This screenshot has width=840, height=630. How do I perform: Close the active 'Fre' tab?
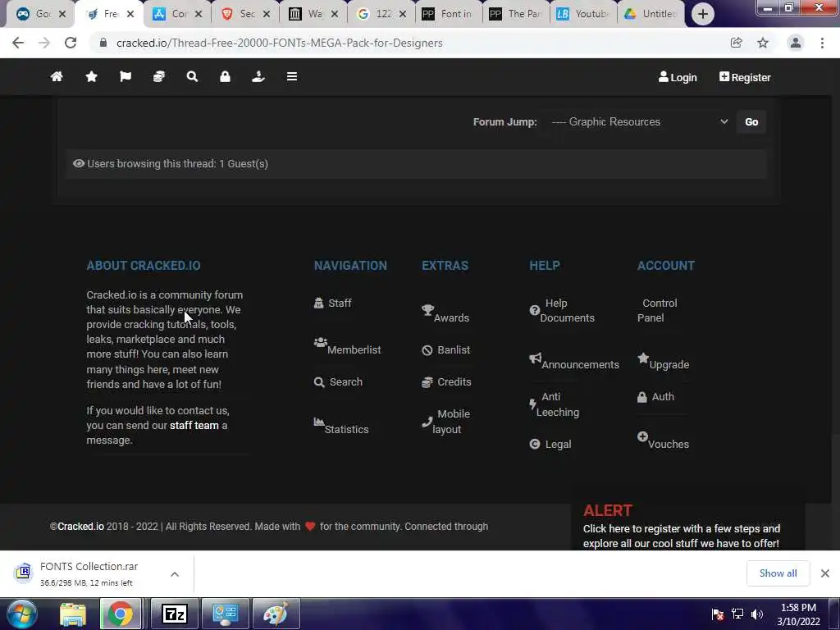[x=130, y=14]
